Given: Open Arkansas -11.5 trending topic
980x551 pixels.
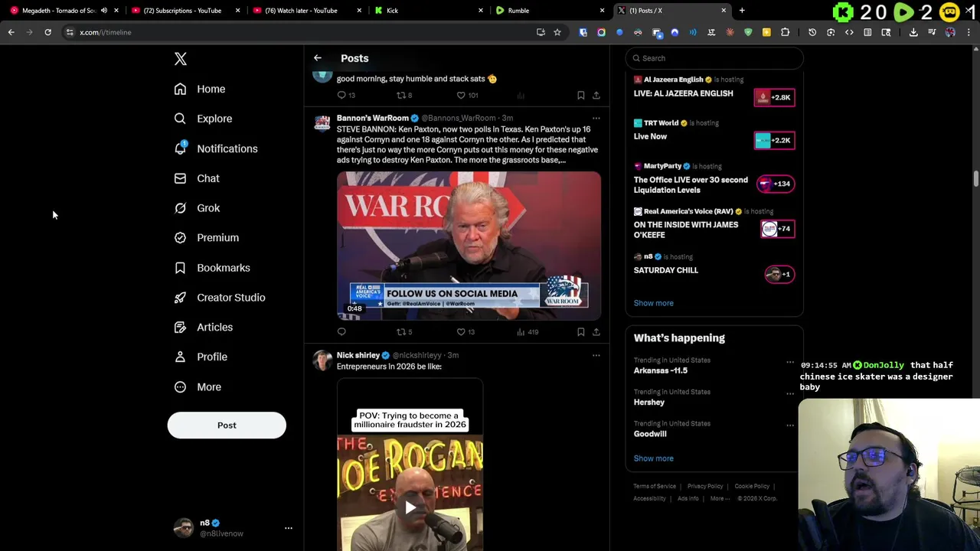Looking at the screenshot, I should pos(661,370).
